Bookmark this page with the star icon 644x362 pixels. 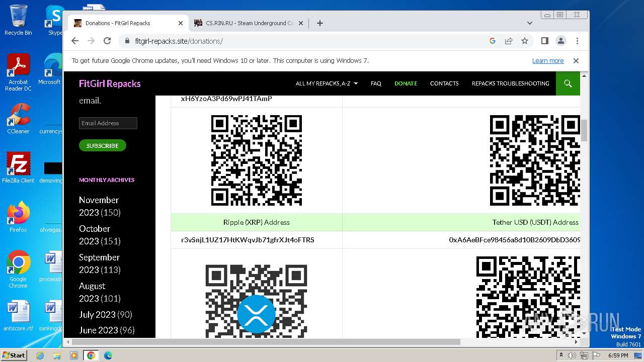tap(525, 41)
